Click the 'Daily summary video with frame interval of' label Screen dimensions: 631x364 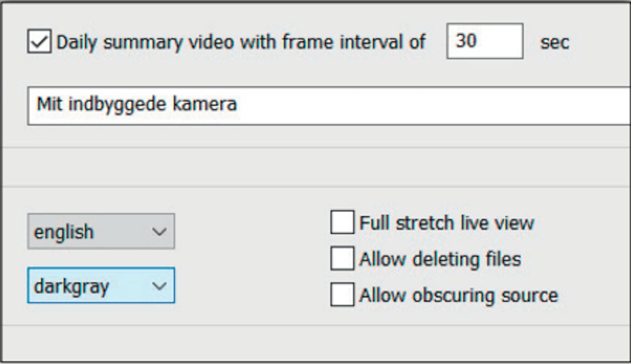[x=241, y=42]
